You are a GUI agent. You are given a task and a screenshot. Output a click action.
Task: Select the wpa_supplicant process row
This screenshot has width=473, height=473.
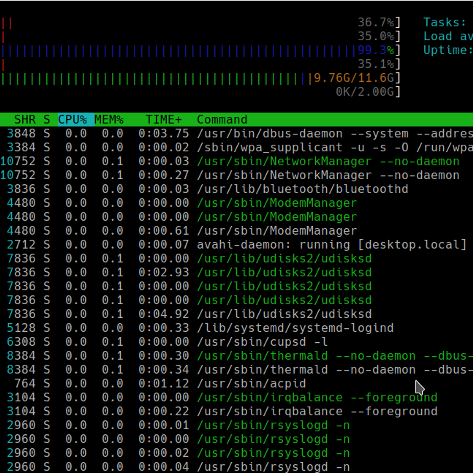tap(236, 147)
